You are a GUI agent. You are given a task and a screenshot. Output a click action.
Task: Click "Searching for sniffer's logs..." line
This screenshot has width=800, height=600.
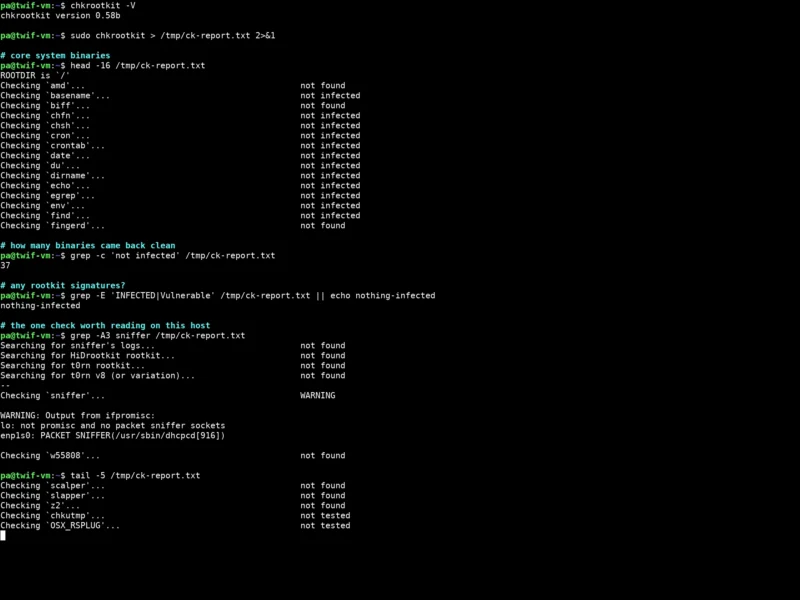[78, 346]
